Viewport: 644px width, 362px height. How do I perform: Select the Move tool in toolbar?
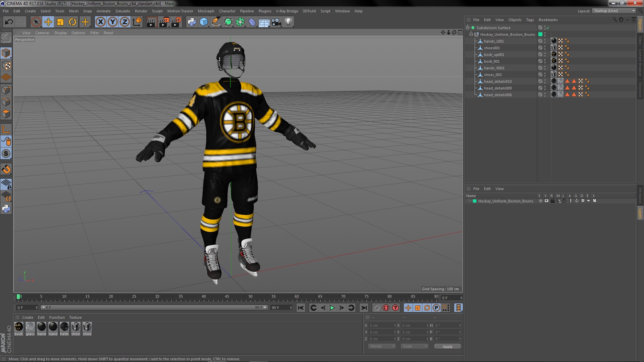[48, 22]
